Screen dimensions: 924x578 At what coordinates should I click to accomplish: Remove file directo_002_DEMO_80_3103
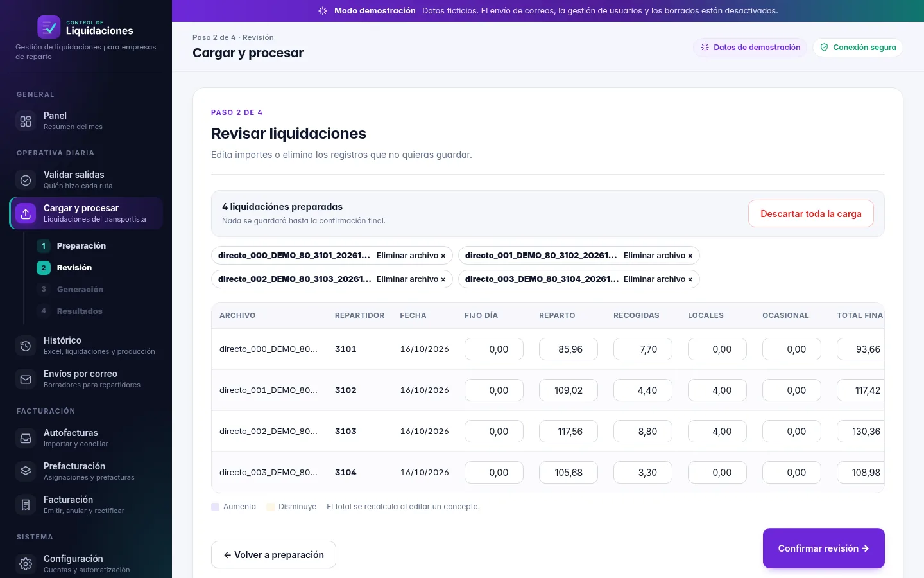click(x=411, y=279)
